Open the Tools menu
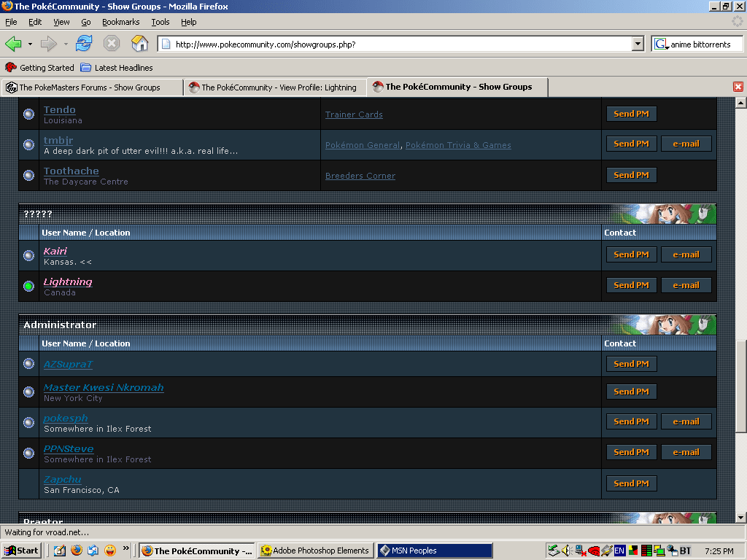The image size is (747, 560). point(160,22)
